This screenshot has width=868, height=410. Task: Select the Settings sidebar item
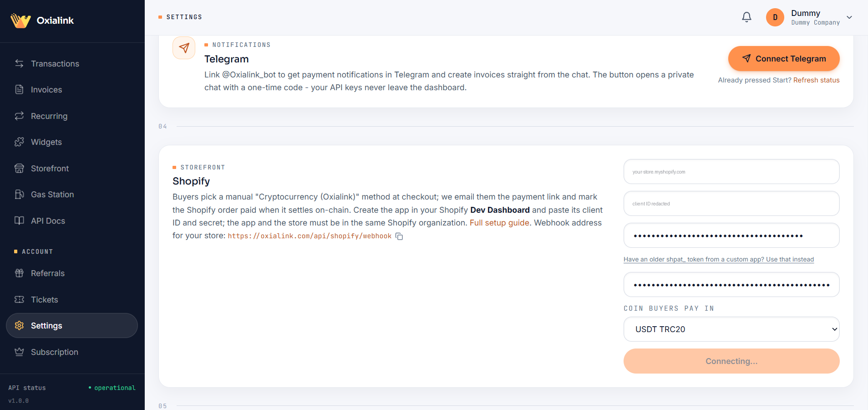coord(72,326)
